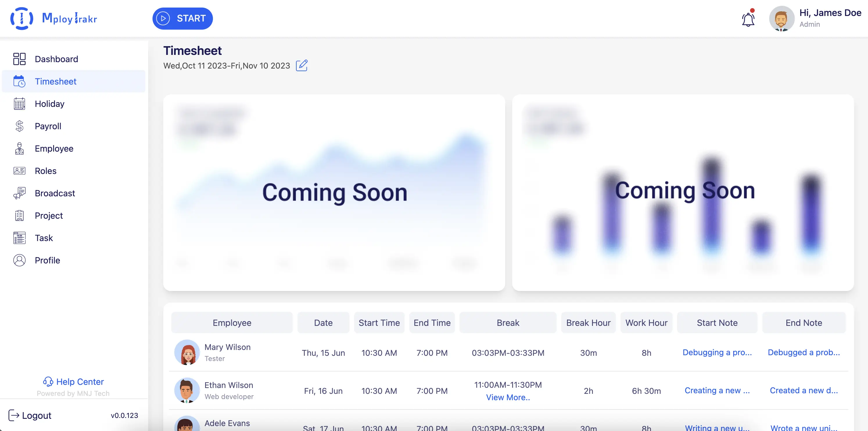
Task: Click the Task list icon
Action: coord(19,238)
